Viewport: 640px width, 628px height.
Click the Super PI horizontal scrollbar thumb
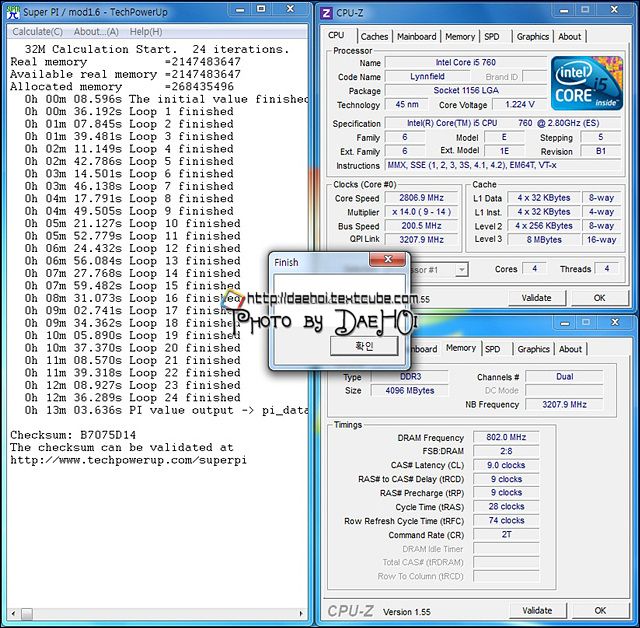coord(27,613)
